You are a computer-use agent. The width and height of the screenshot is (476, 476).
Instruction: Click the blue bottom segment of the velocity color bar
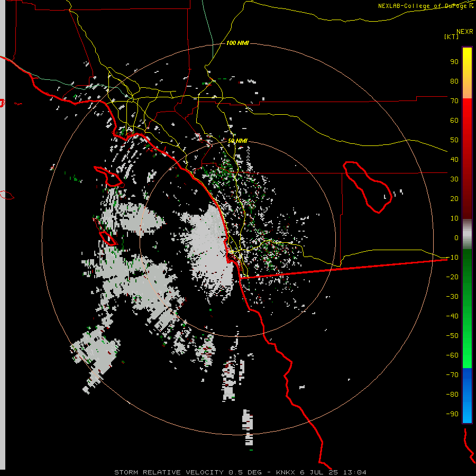tap(467, 396)
